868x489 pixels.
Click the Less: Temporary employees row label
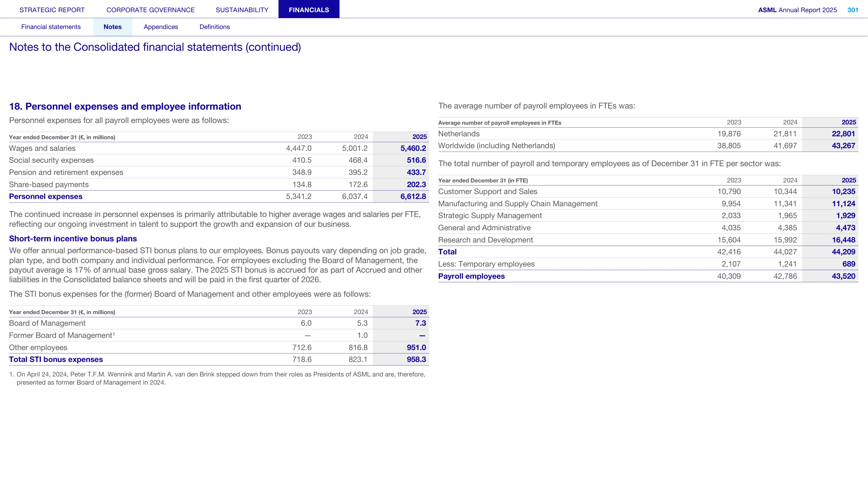point(486,264)
